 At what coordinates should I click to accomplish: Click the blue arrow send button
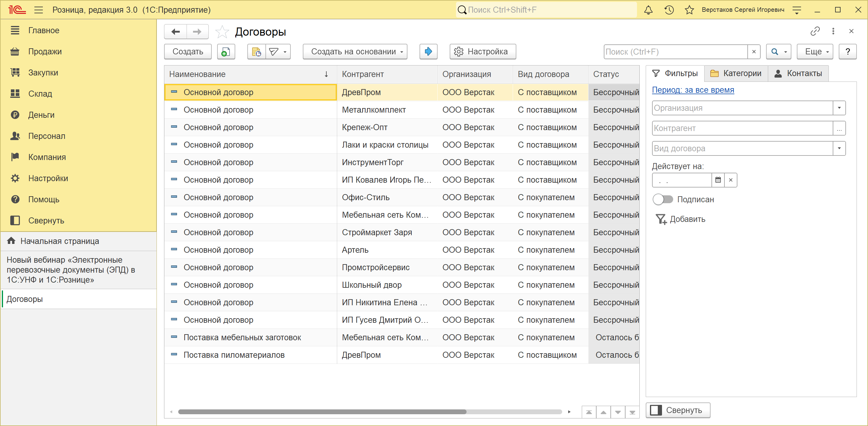[428, 52]
